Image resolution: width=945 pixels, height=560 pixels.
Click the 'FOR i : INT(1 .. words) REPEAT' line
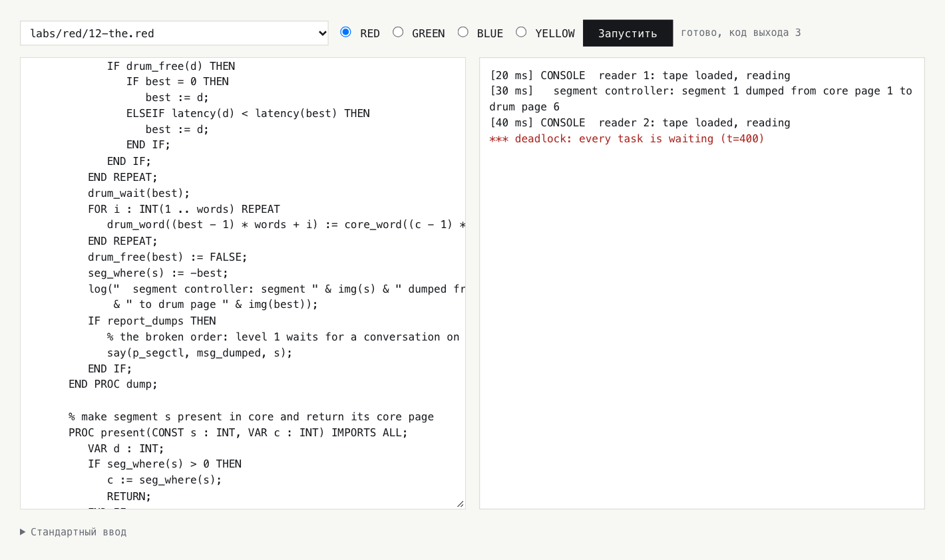(x=184, y=210)
